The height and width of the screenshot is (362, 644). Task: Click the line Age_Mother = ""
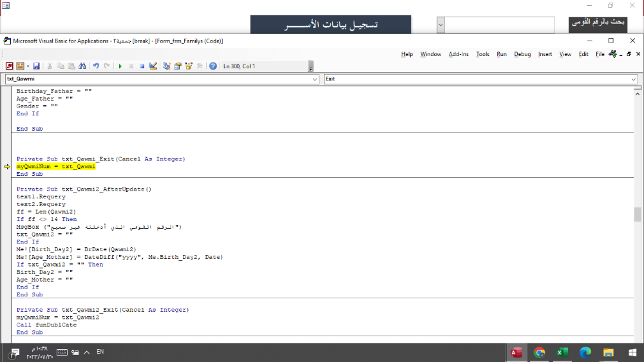pyautogui.click(x=45, y=280)
